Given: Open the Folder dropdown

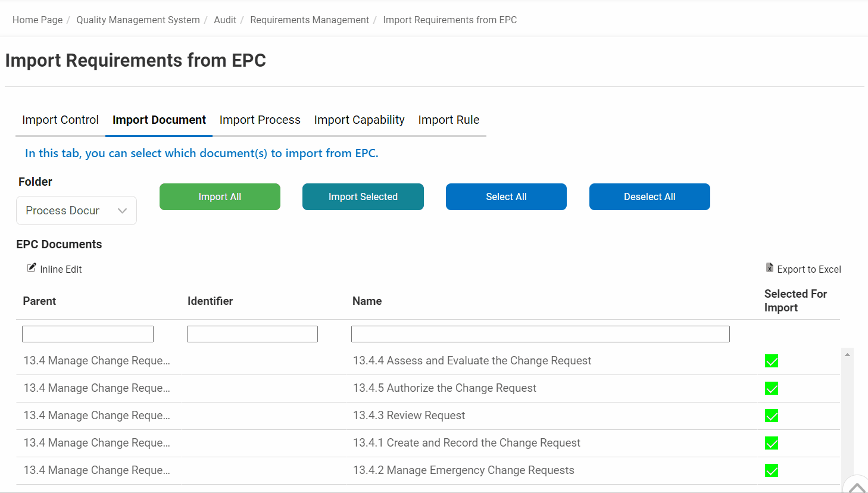Looking at the screenshot, I should click(x=76, y=211).
